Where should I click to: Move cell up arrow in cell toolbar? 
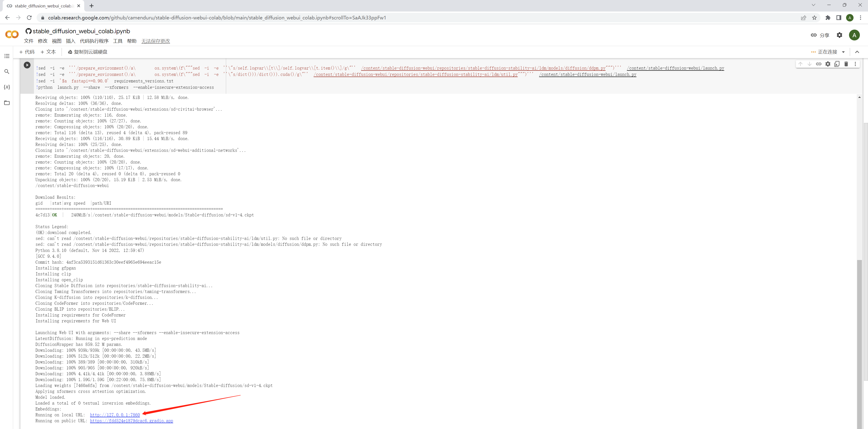pyautogui.click(x=800, y=64)
